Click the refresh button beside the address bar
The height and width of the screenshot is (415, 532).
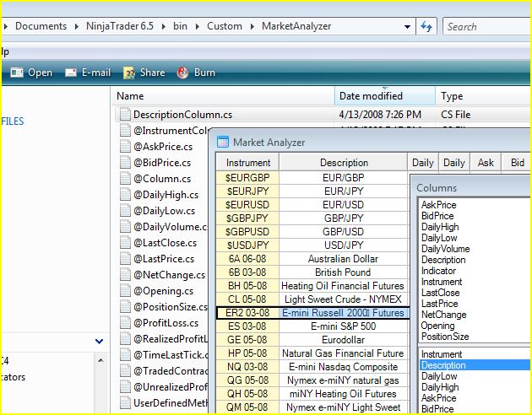click(426, 26)
